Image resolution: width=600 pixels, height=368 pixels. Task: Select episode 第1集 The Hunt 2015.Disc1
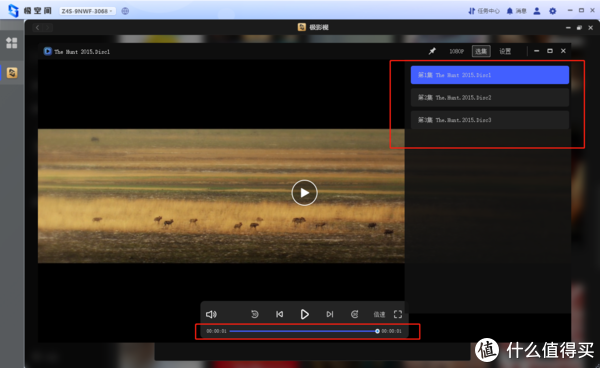(490, 75)
